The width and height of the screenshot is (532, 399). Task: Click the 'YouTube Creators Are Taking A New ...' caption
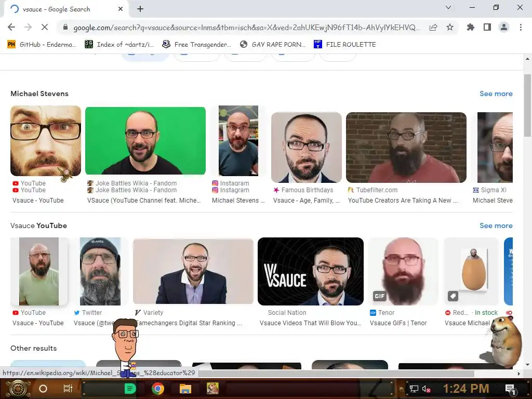pyautogui.click(x=403, y=201)
